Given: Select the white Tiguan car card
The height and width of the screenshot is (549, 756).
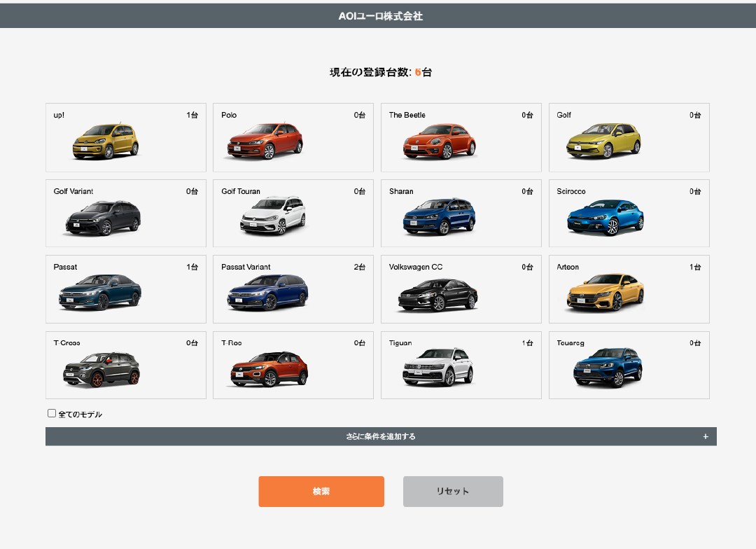Looking at the screenshot, I should click(x=461, y=366).
